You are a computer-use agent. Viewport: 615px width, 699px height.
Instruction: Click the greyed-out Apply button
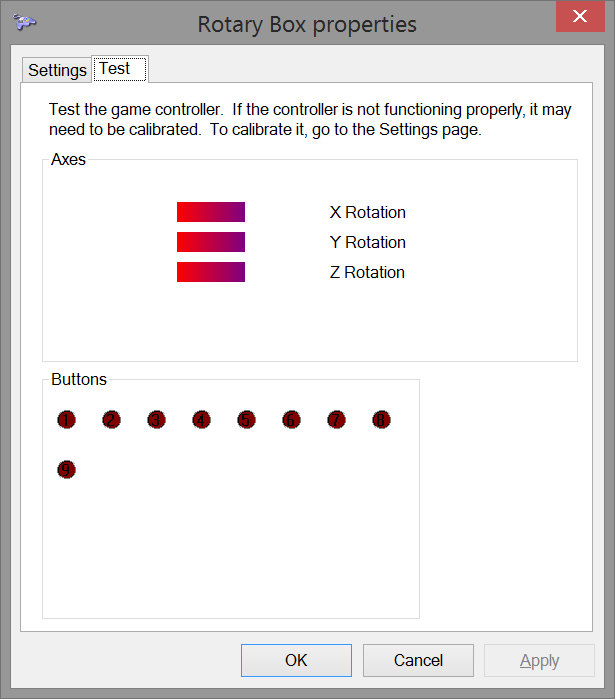(x=539, y=660)
